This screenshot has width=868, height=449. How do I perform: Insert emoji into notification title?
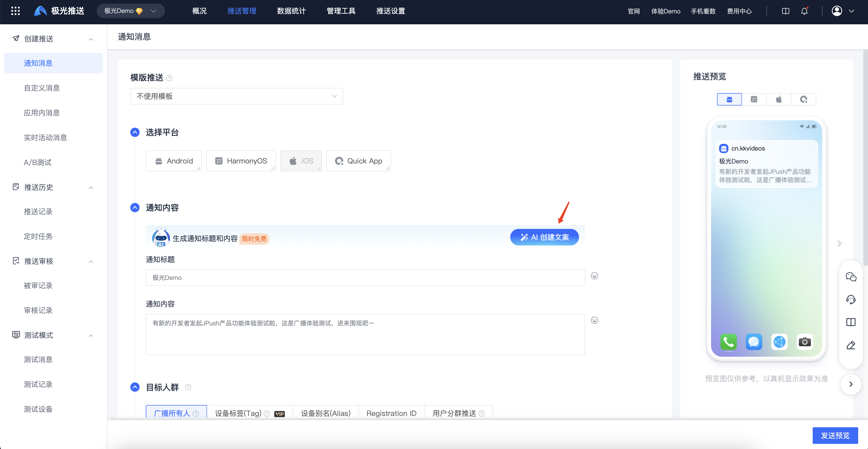click(595, 276)
